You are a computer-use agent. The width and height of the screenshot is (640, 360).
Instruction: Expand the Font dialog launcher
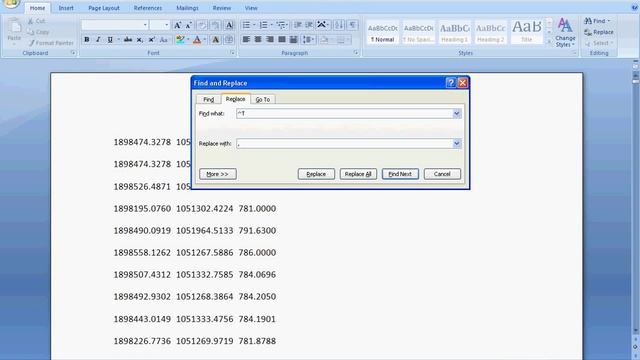(x=232, y=53)
